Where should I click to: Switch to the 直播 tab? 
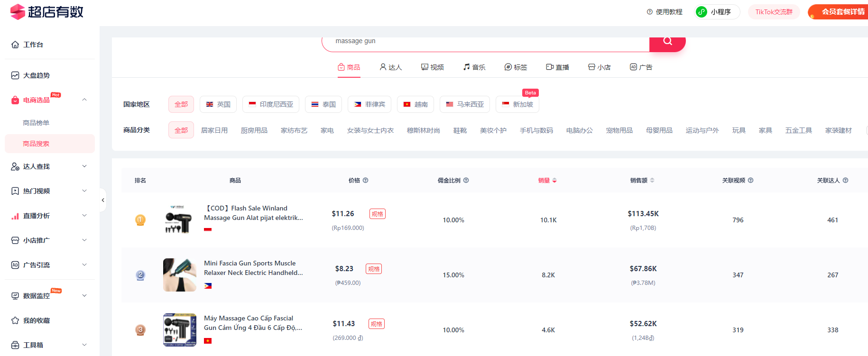tap(557, 67)
